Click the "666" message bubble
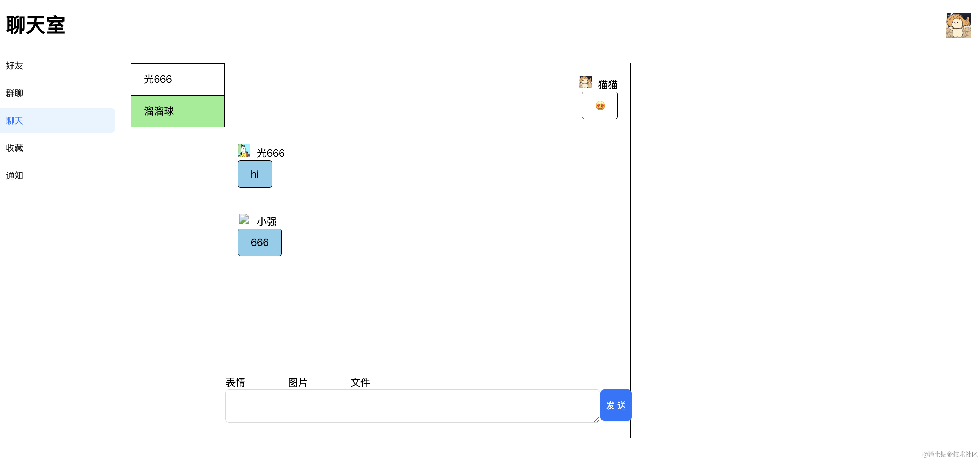 tap(259, 243)
